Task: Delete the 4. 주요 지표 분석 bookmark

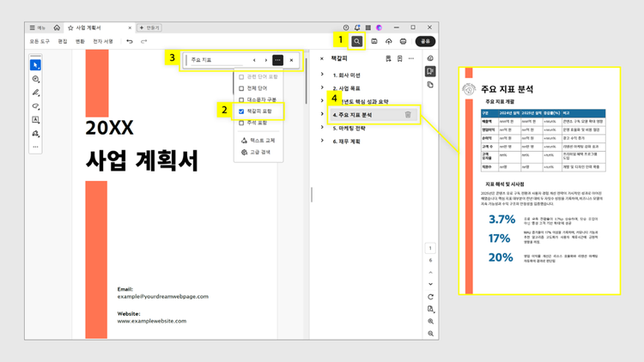Action: coord(408,115)
